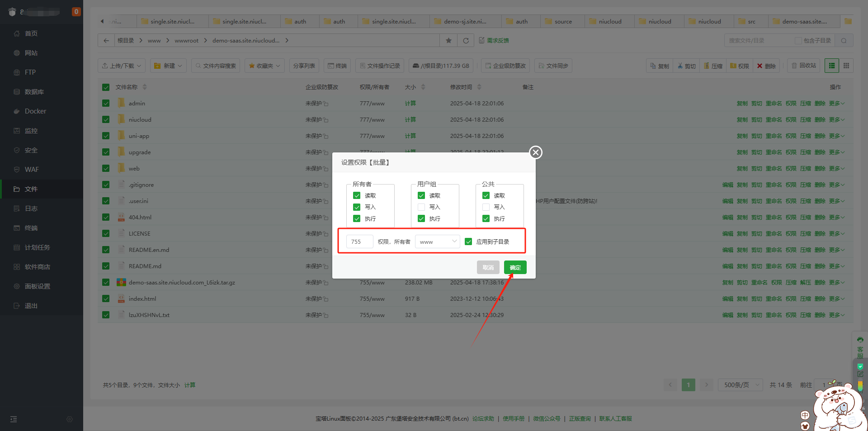
Task: Switch to grid view icon
Action: click(846, 66)
